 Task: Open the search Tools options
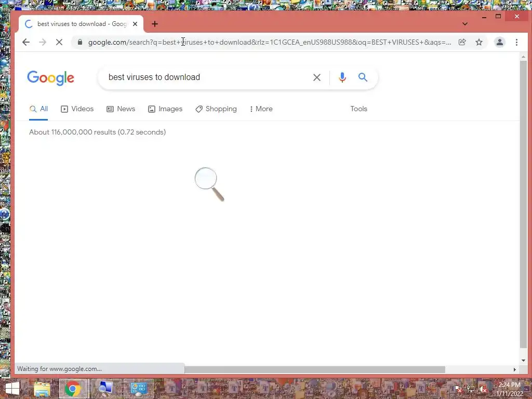click(x=358, y=109)
